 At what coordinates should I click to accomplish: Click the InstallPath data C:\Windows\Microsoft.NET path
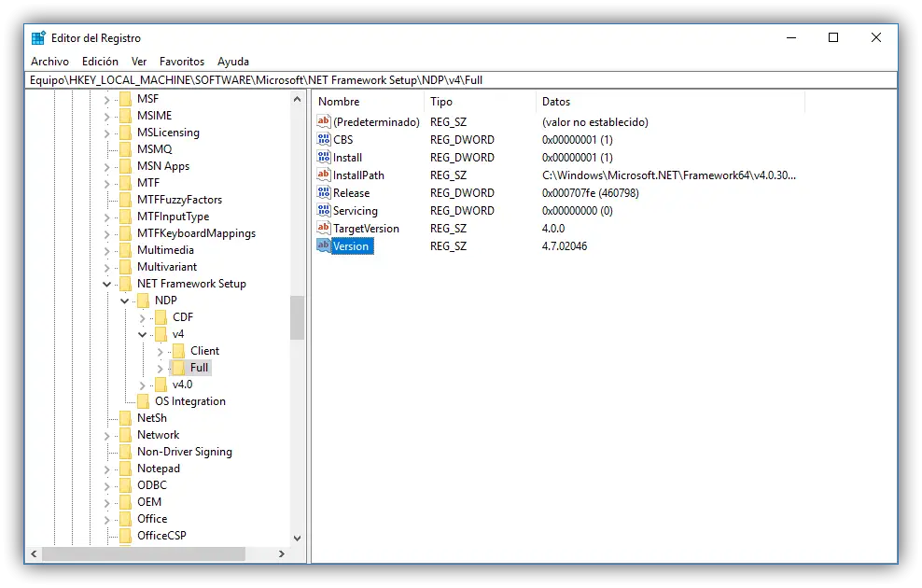tap(669, 175)
